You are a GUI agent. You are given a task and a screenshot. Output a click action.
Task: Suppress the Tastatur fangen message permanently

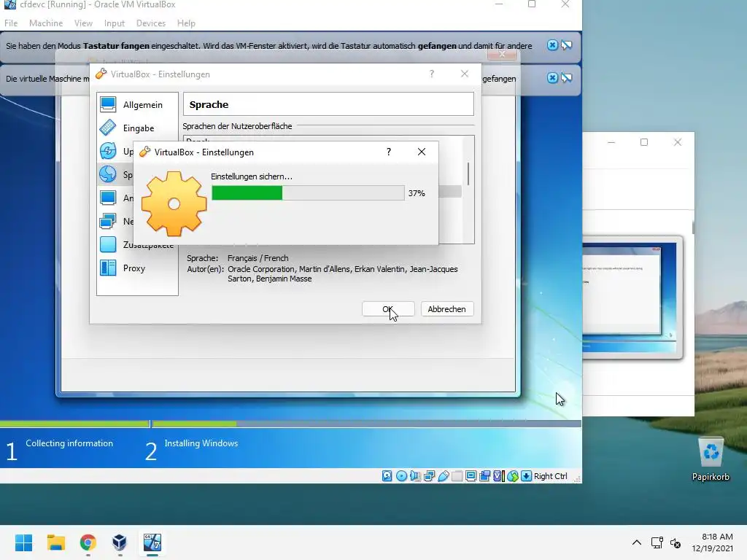(x=566, y=45)
